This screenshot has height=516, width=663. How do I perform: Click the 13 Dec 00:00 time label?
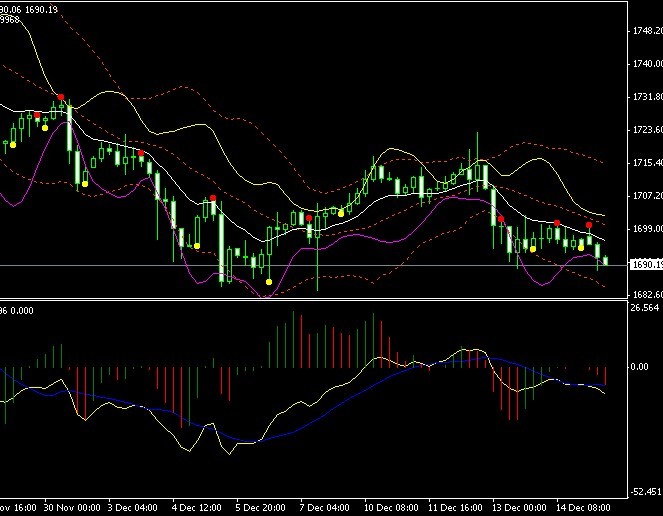pos(519,508)
